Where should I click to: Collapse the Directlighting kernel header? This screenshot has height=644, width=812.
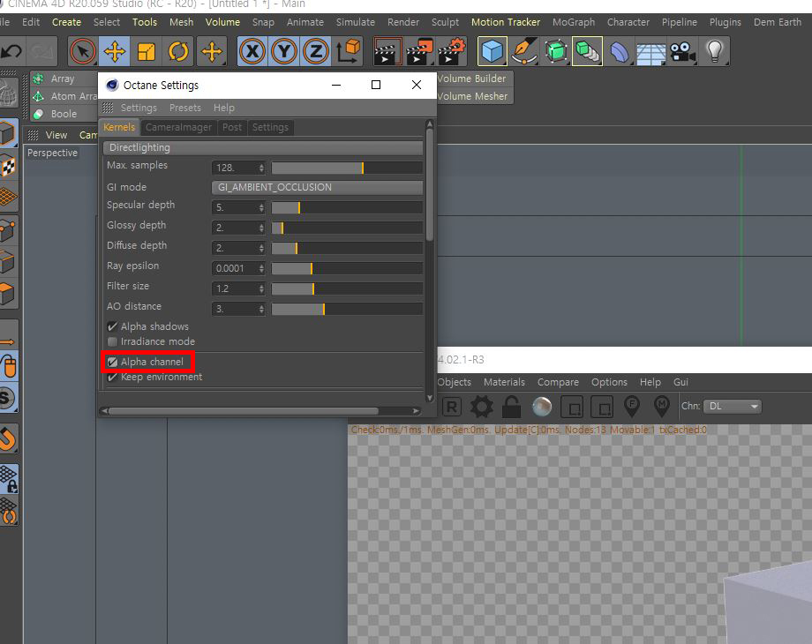(x=263, y=147)
